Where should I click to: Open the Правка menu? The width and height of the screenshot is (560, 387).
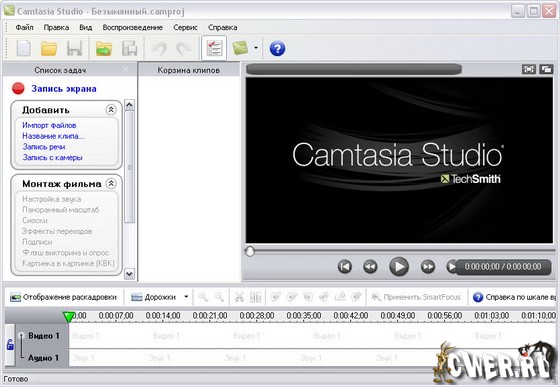[x=56, y=27]
